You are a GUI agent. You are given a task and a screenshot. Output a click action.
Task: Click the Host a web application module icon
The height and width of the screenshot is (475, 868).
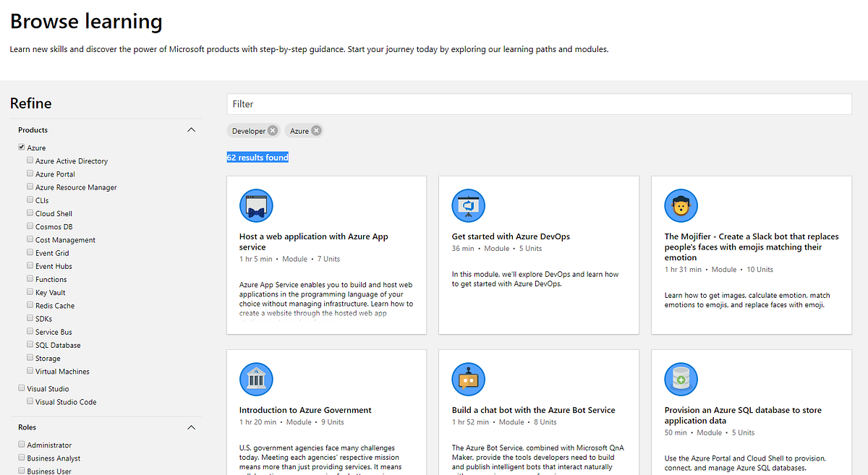point(256,205)
